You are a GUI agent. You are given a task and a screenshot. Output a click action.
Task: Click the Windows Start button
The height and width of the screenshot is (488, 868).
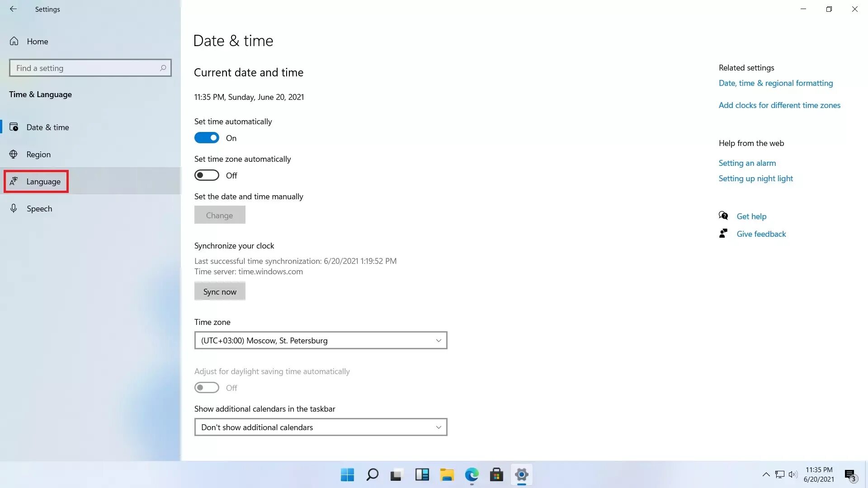(347, 475)
